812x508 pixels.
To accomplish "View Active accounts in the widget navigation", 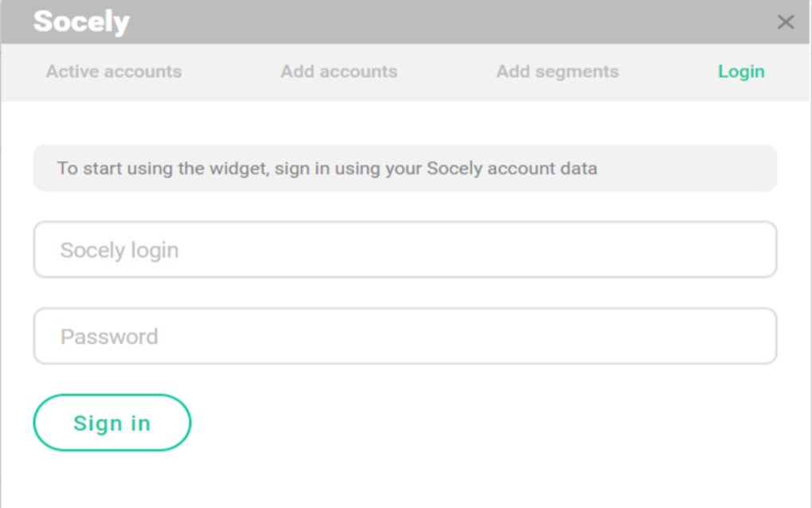I will (114, 72).
